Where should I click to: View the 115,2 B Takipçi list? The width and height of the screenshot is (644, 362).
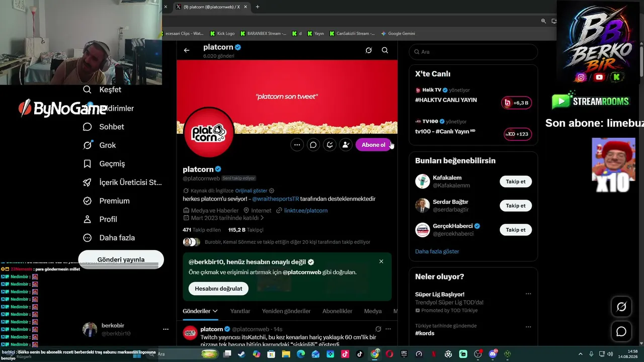(246, 230)
